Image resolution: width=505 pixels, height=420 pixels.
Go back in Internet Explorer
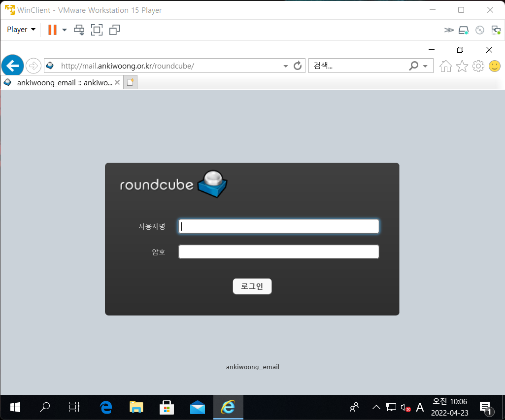point(12,66)
